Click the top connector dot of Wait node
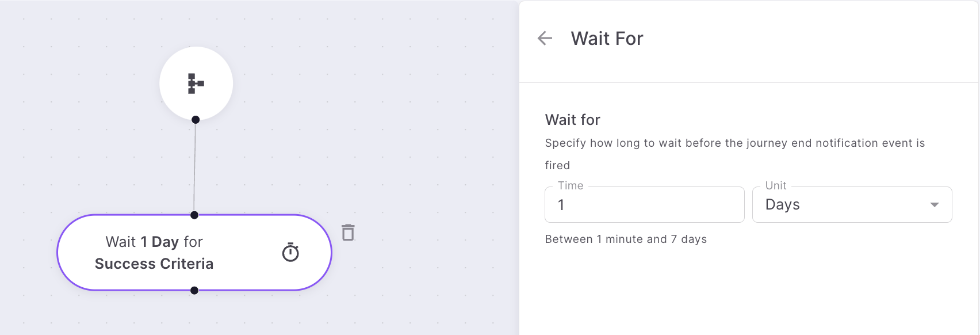 pos(194,215)
